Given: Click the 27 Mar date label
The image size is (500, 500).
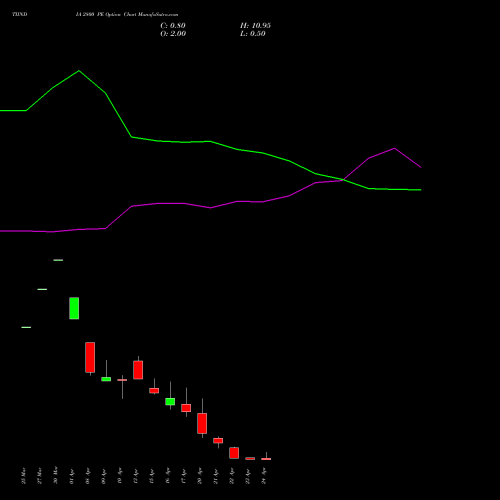Looking at the screenshot, I should pyautogui.click(x=39, y=476).
